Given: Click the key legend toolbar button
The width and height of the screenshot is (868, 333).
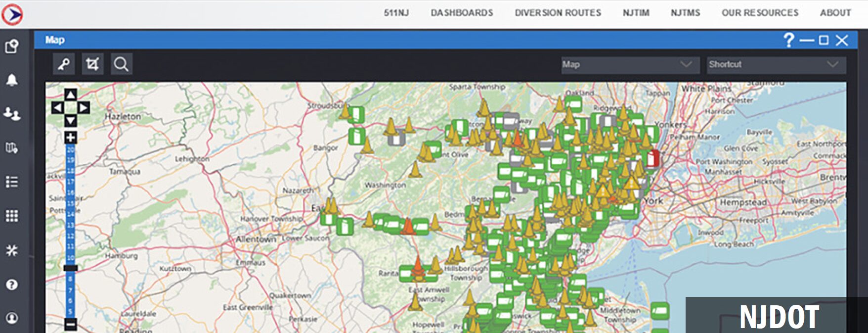Looking at the screenshot, I should pos(64,64).
